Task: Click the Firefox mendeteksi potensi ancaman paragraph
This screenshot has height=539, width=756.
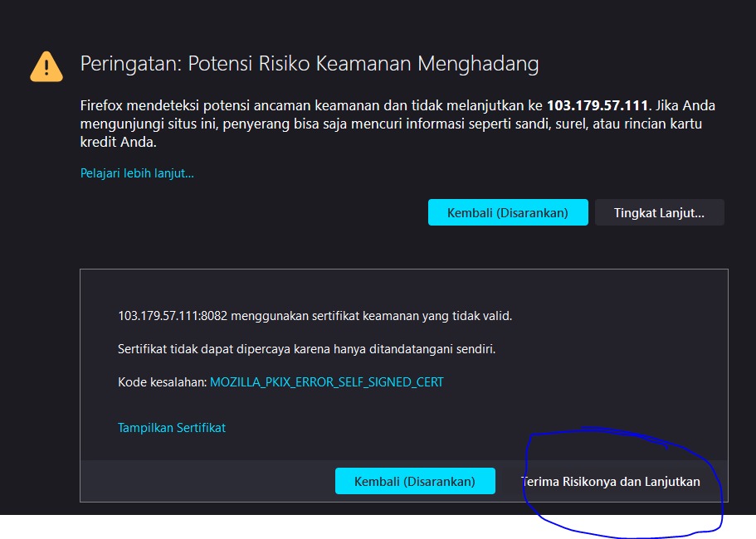Action: [x=398, y=124]
